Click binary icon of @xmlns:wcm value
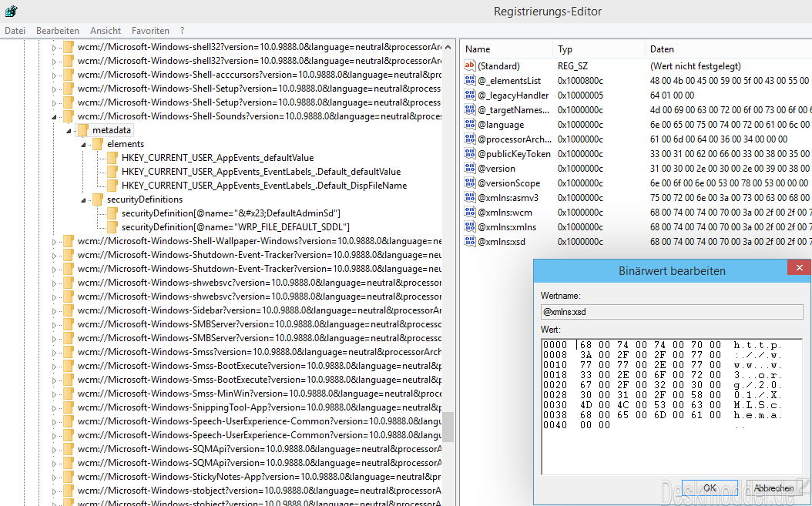Viewport: 812px width, 506px height. point(470,212)
